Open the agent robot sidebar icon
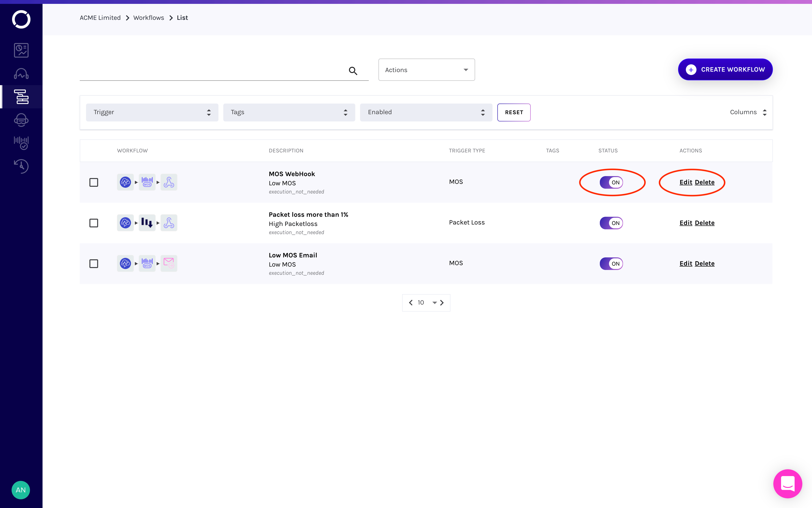 click(21, 120)
